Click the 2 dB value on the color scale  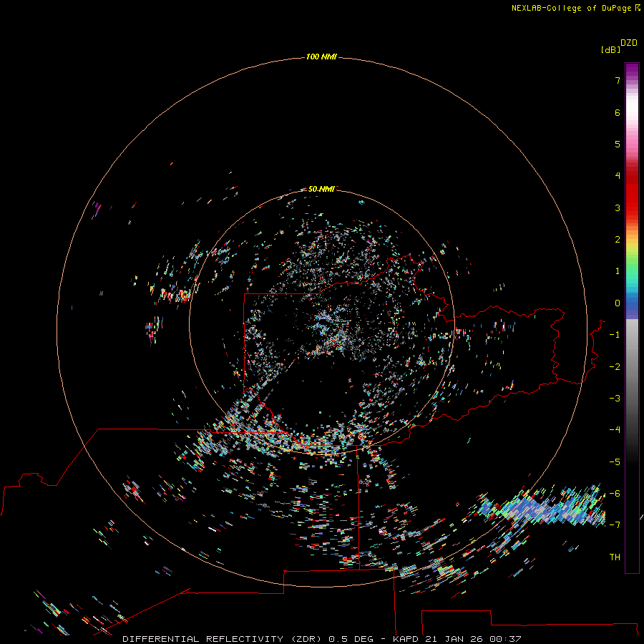pos(618,240)
